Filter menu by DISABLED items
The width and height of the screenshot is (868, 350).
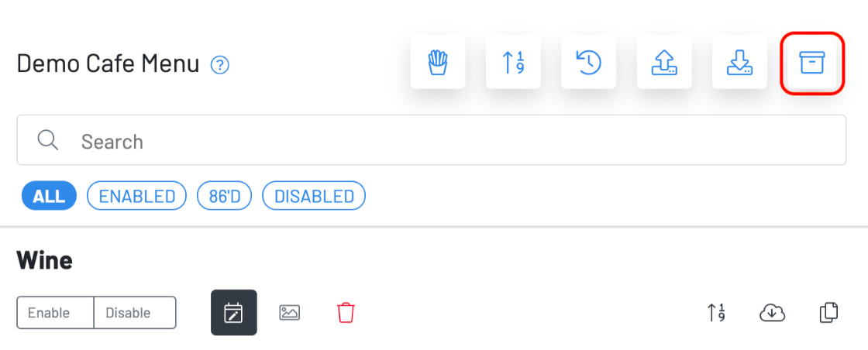(314, 196)
